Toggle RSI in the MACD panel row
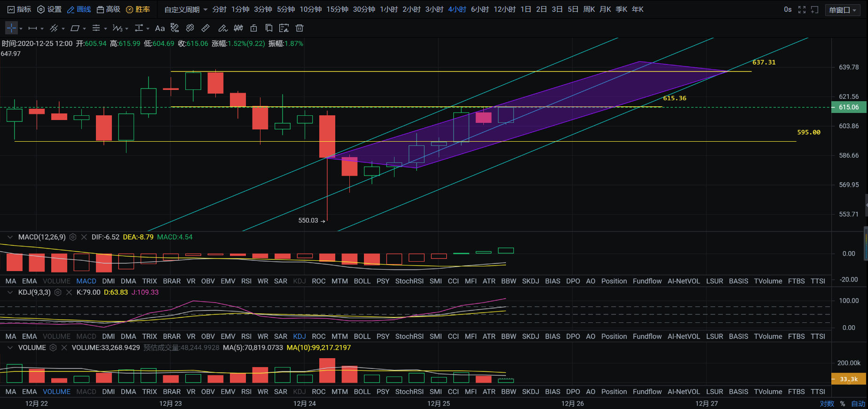This screenshot has width=868, height=409. tap(246, 281)
